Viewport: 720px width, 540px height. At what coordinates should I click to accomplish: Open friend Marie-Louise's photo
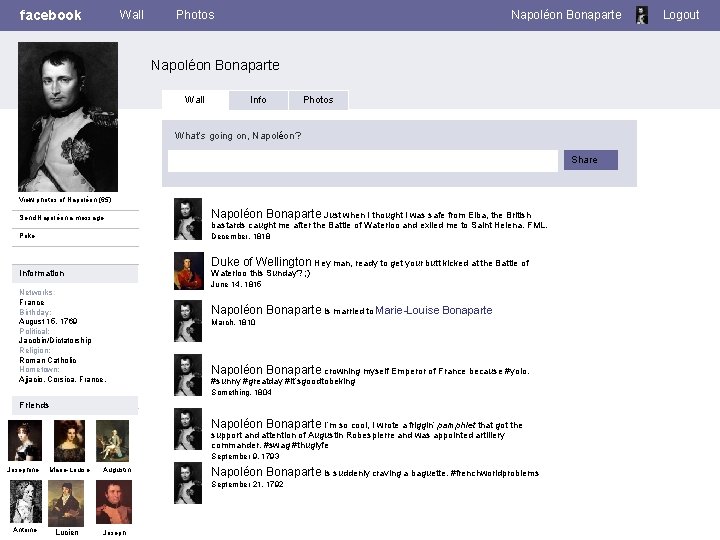[69, 441]
